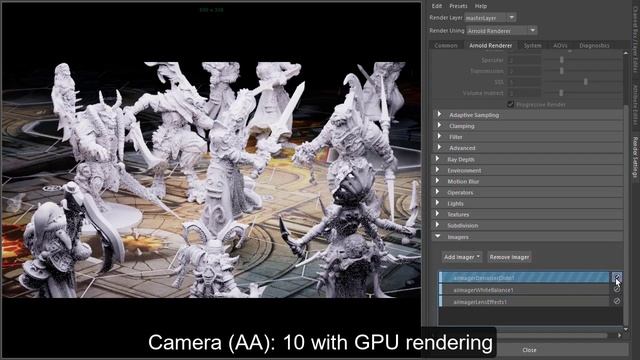Image resolution: width=640 pixels, height=360 pixels.
Task: Select the aiImagerDenoiserOidn1 row
Action: click(524, 278)
